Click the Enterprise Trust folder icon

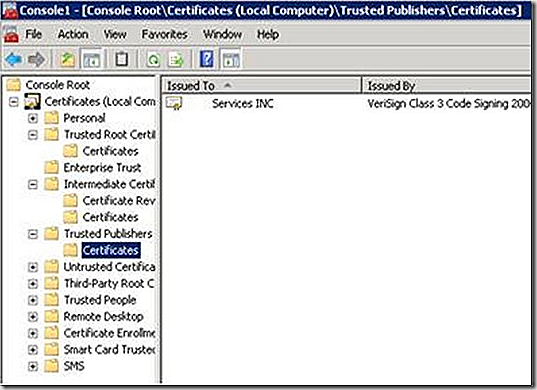[51, 167]
